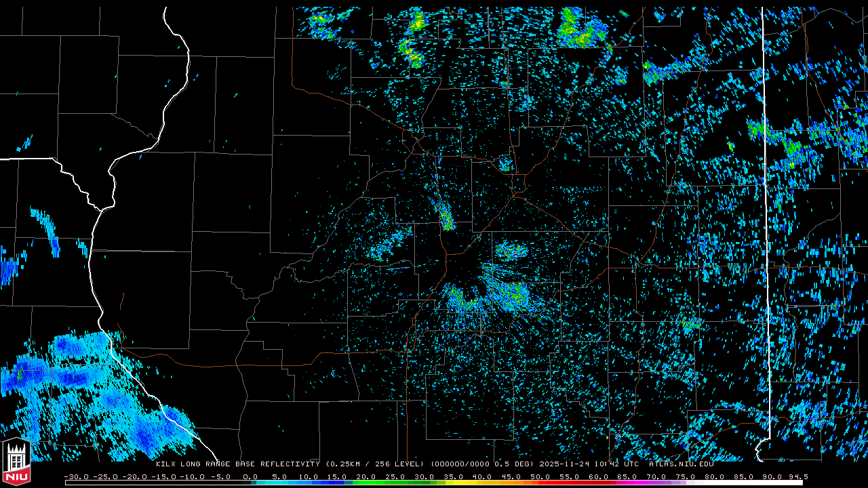Select the blue 10.0 dBZ color on scale
Viewport: 868px width, 488px height.
point(309,483)
